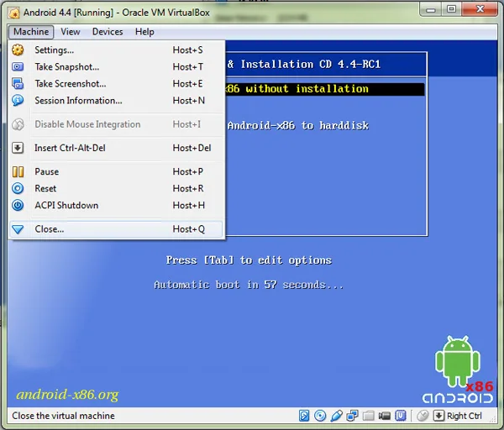
Task: Click the Insert Ctrl-Alt-Del arrow icon
Action: [x=18, y=148]
